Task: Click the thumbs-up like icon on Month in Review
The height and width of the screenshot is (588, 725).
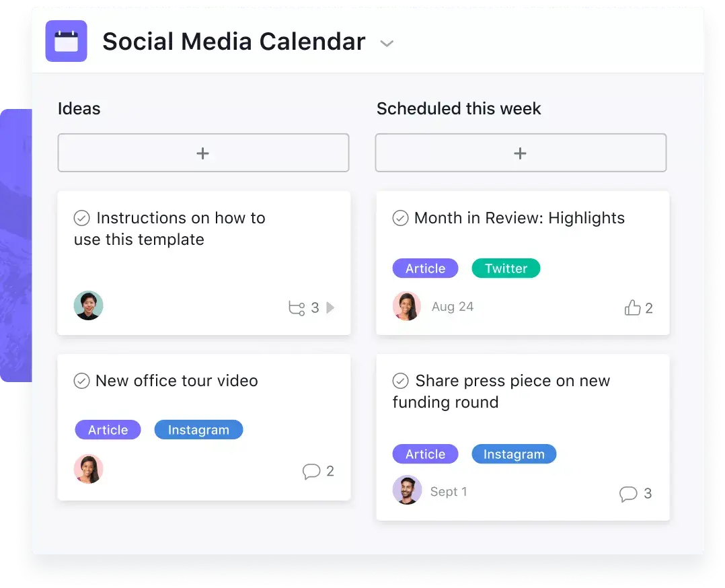Action: pos(632,308)
